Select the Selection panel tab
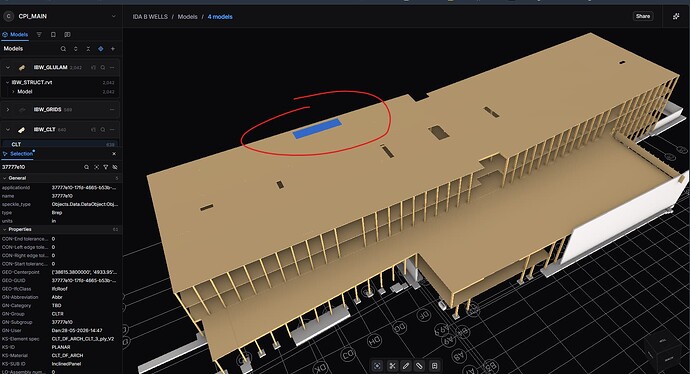690x374 pixels. (x=18, y=154)
